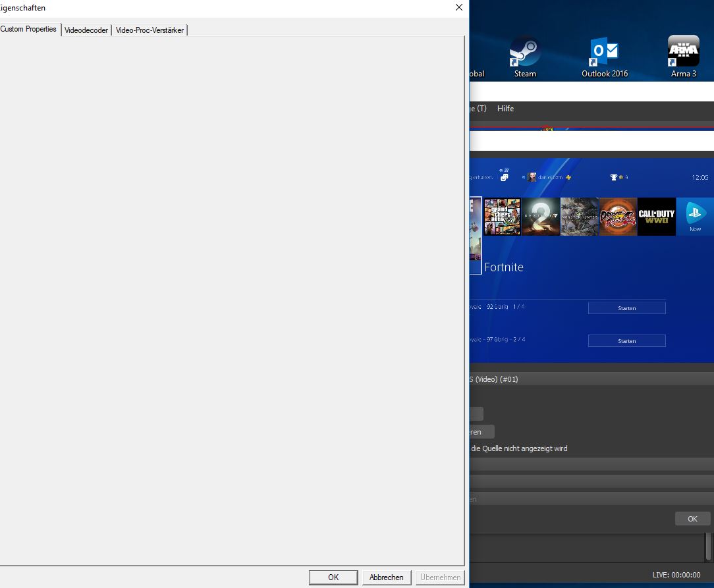Click the Grand Theft Auto V game tile

[x=502, y=217]
